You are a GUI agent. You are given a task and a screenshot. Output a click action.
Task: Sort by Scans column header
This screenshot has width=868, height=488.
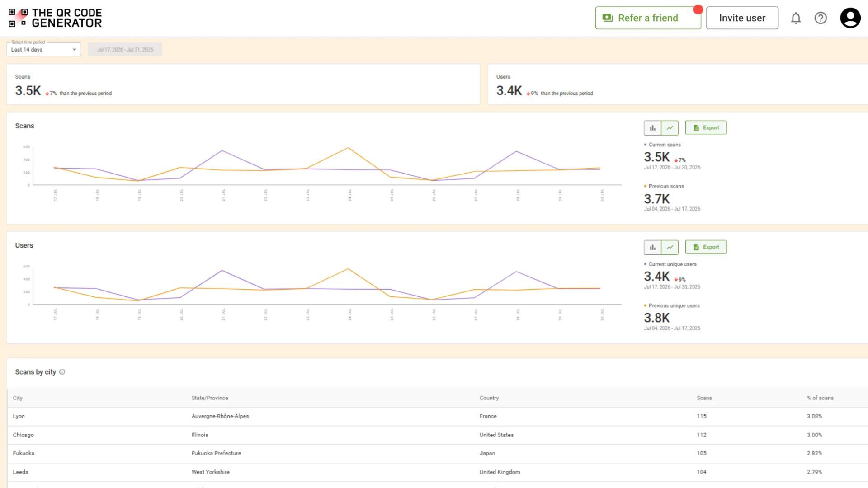(x=704, y=398)
